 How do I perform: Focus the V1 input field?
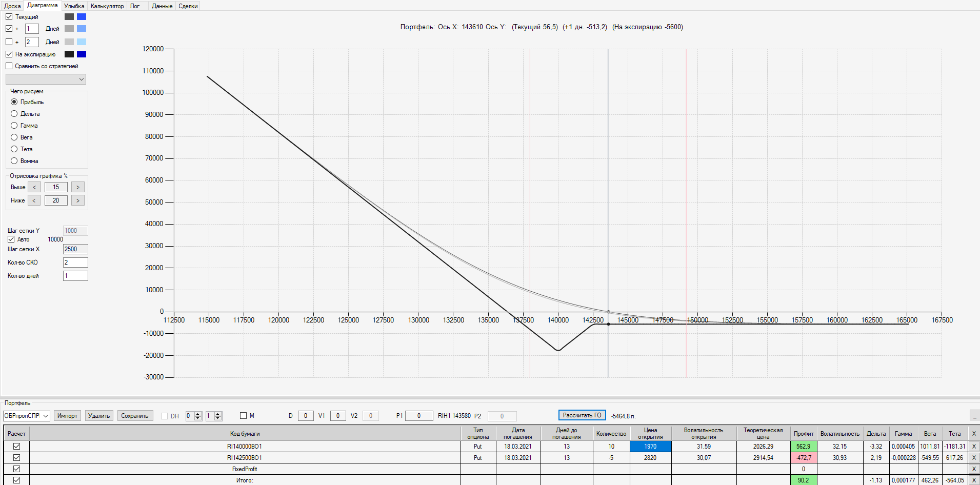[338, 416]
